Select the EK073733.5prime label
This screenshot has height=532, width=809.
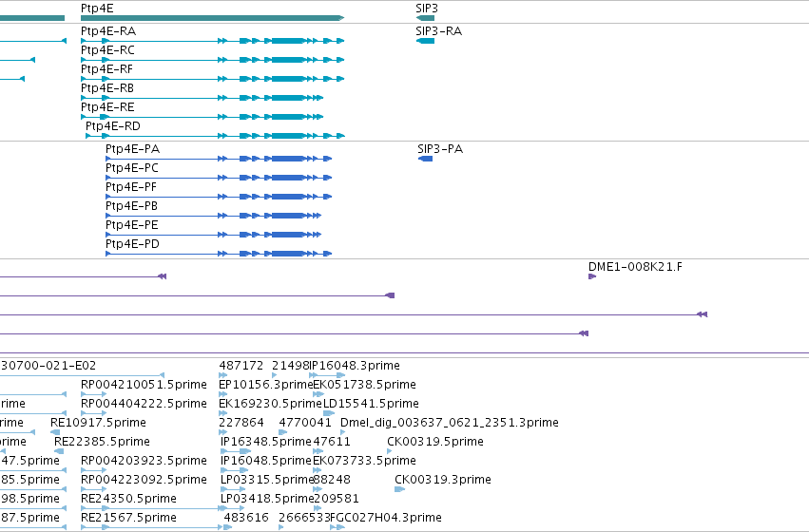(365, 462)
